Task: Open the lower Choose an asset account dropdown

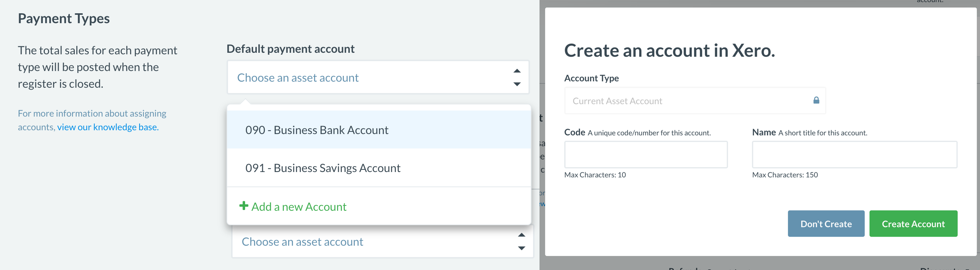Action: pos(382,242)
